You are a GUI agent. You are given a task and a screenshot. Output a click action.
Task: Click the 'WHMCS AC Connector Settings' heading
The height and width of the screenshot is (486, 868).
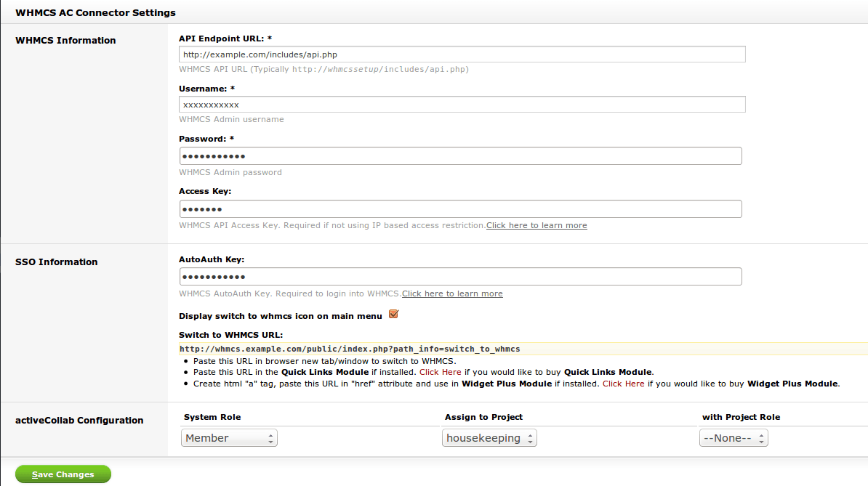pyautogui.click(x=95, y=13)
